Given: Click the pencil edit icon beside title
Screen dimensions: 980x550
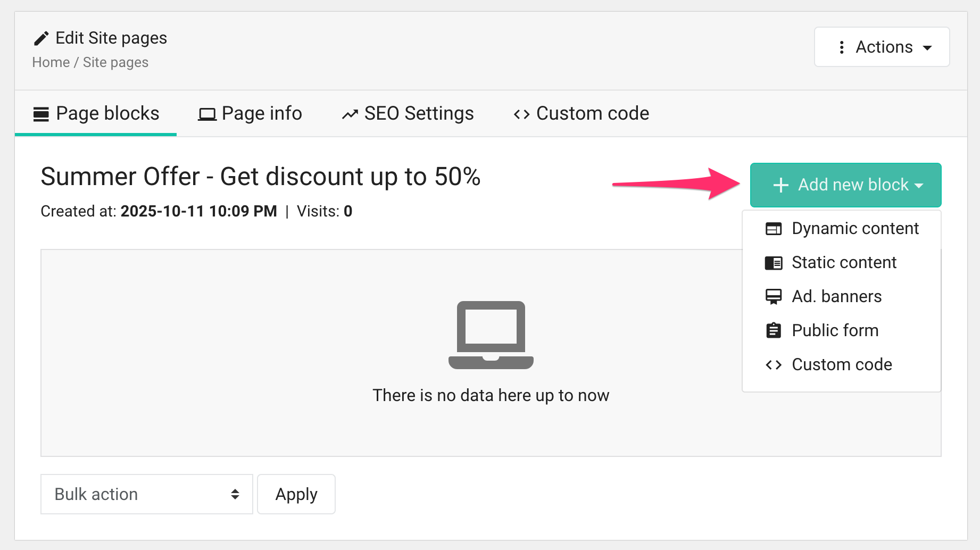Looking at the screenshot, I should [41, 38].
